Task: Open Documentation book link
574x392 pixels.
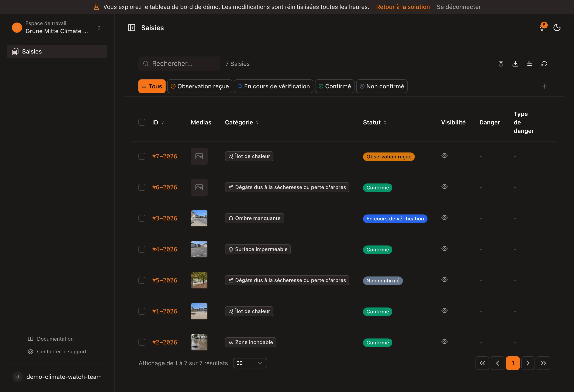Action: [51, 339]
